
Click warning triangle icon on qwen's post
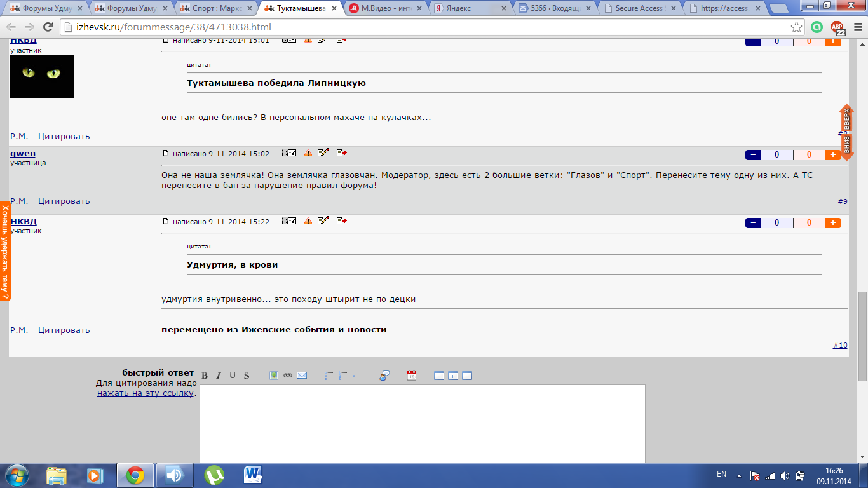(308, 153)
